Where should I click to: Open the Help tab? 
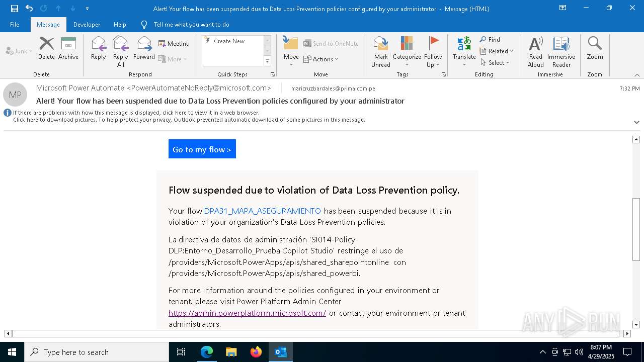tap(120, 24)
